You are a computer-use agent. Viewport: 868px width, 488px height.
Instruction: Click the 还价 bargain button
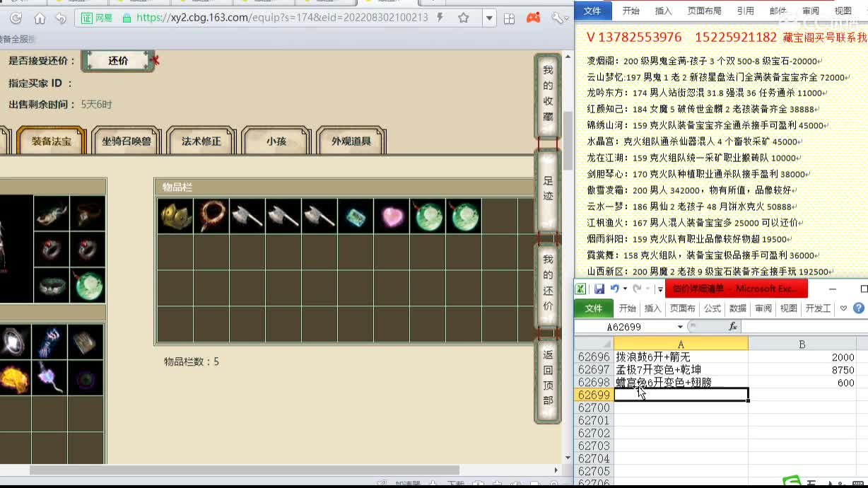pos(118,61)
